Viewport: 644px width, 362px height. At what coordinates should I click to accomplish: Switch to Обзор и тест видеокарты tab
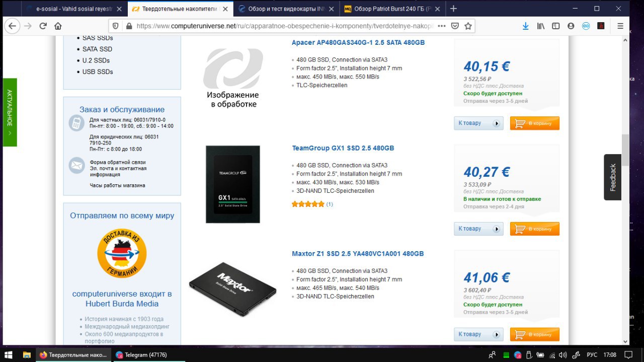click(286, 9)
